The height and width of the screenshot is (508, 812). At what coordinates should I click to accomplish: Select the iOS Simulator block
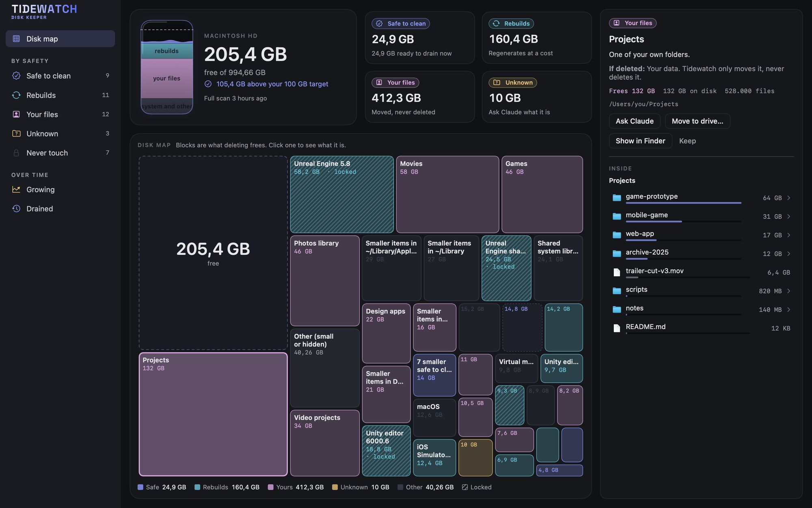tap(434, 457)
